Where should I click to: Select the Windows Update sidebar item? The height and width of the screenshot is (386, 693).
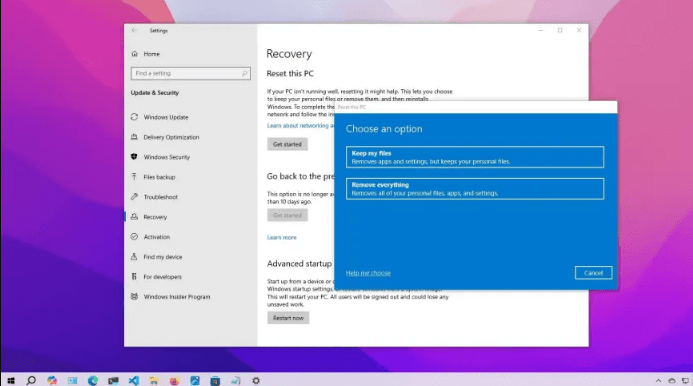190,117
